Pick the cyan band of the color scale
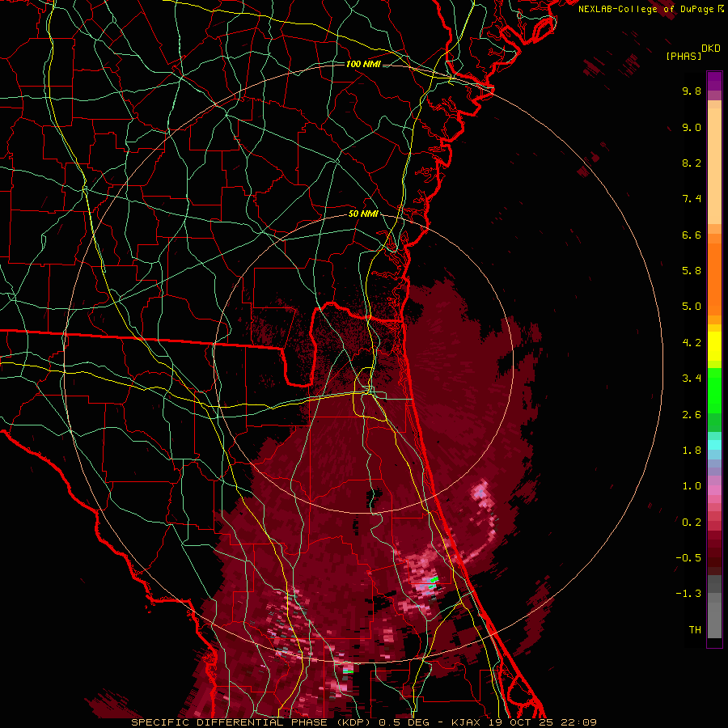Screen dimensions: 728x728 coord(714,445)
